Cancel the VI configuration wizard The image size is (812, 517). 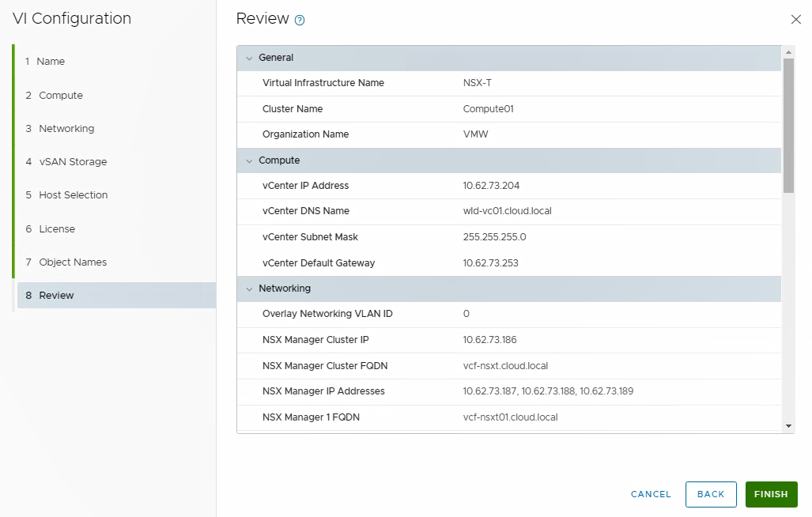pyautogui.click(x=651, y=494)
